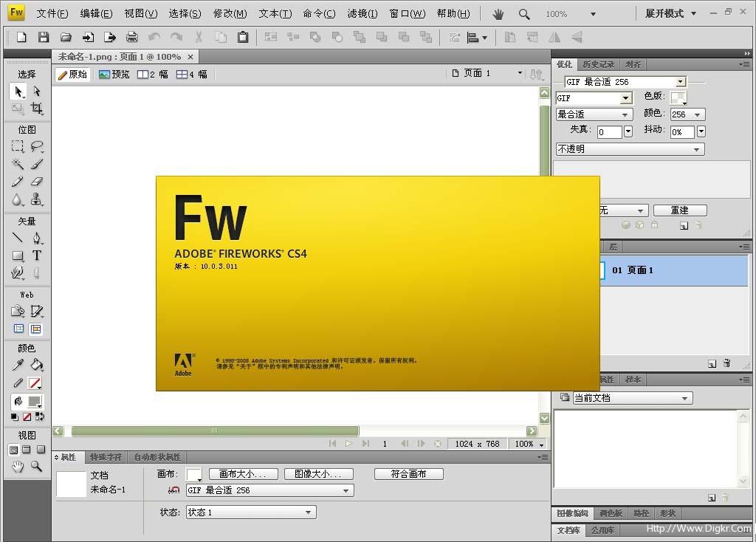Select the Hand tool in toolbox
This screenshot has height=542, width=756.
point(18,466)
